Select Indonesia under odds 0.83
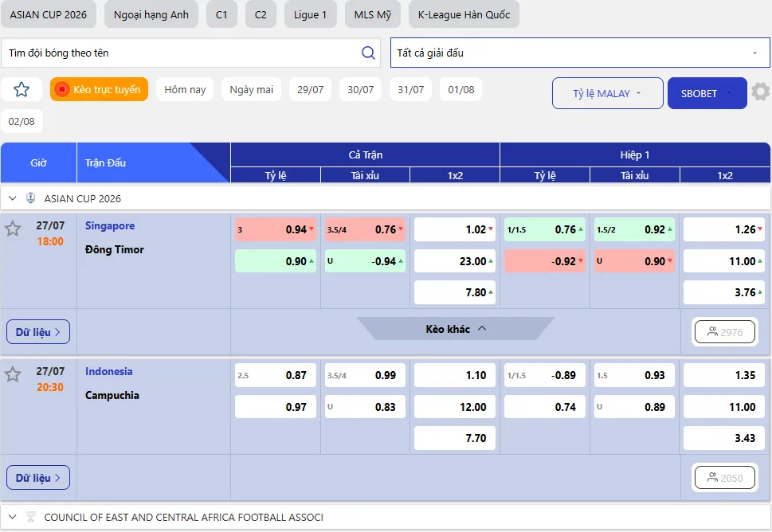Viewport: 772px width, 532px height. point(365,406)
